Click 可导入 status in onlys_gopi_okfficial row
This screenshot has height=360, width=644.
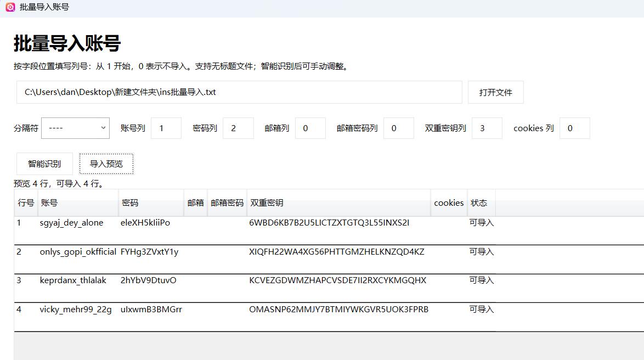tap(482, 252)
